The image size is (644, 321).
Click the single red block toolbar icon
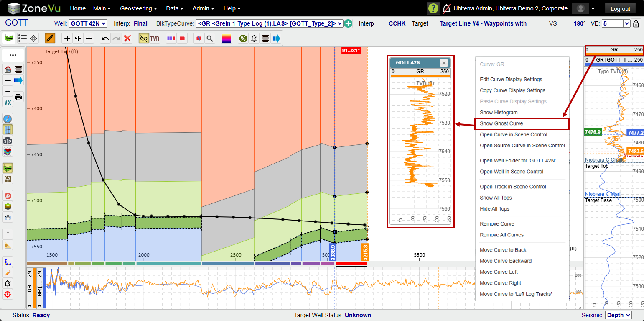[182, 39]
